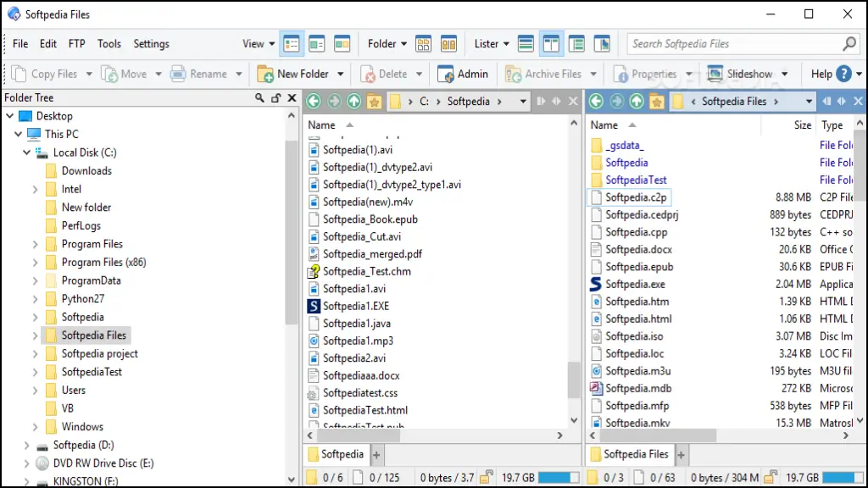Expand the Softpedia (D:) drive node

coord(26,445)
